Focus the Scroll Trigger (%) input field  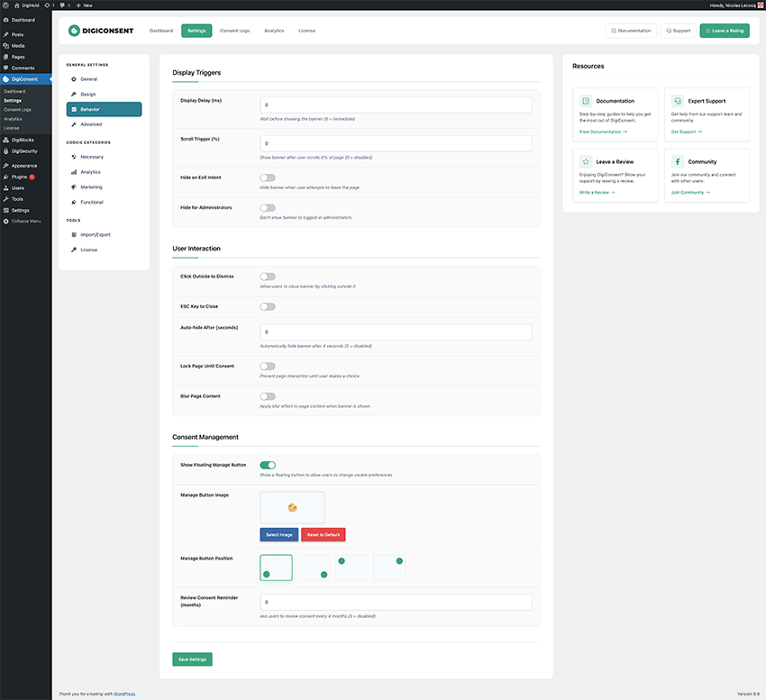coord(396,143)
